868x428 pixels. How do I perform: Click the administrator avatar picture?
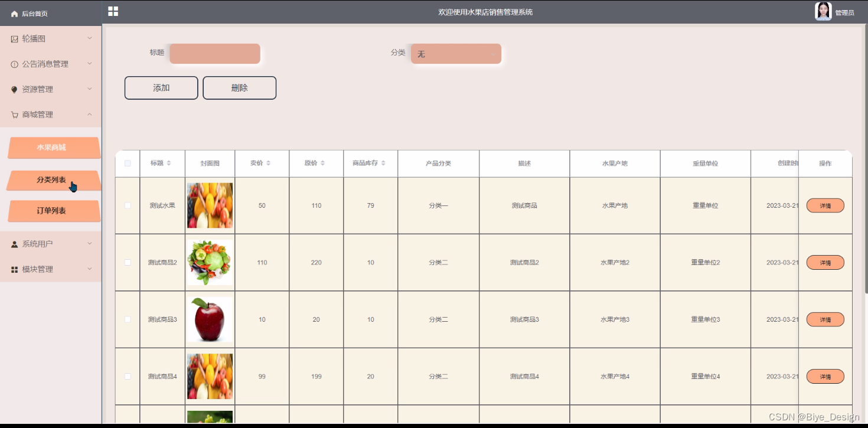823,11
